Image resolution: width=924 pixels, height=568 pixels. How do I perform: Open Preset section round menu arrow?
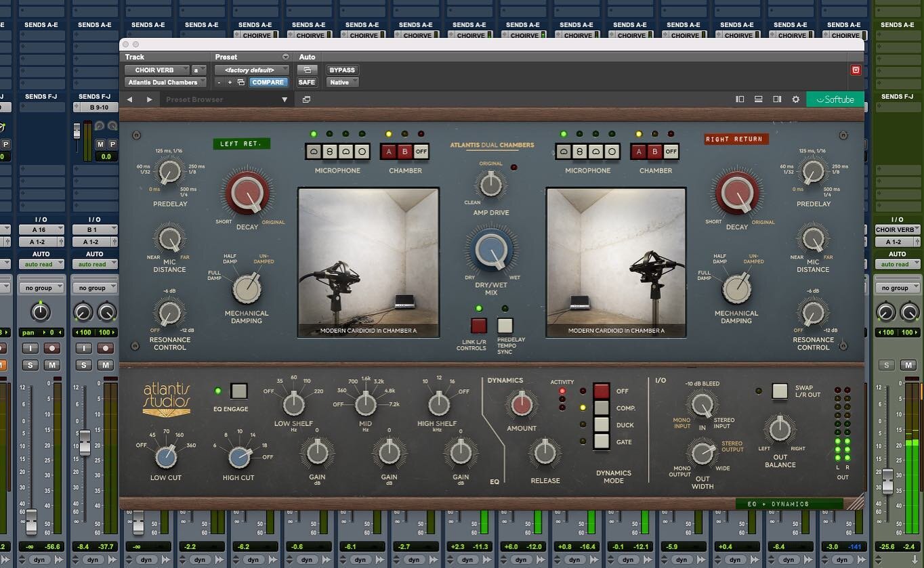[285, 57]
